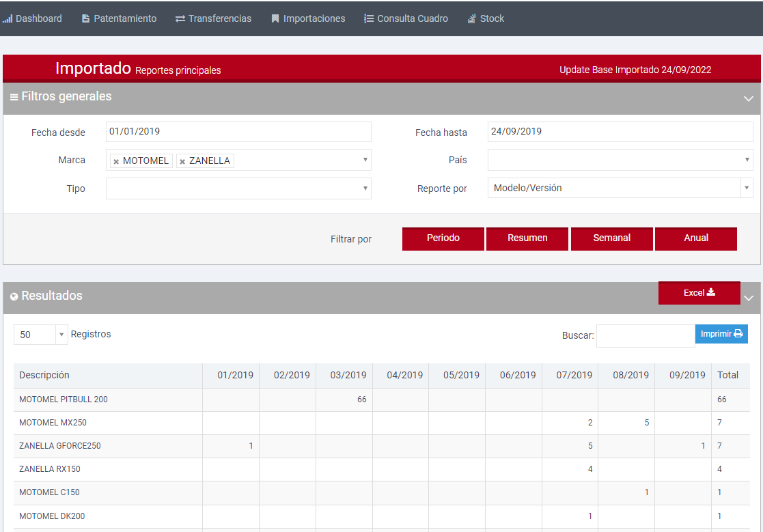The image size is (763, 532).
Task: Filter by Periodo
Action: (443, 238)
